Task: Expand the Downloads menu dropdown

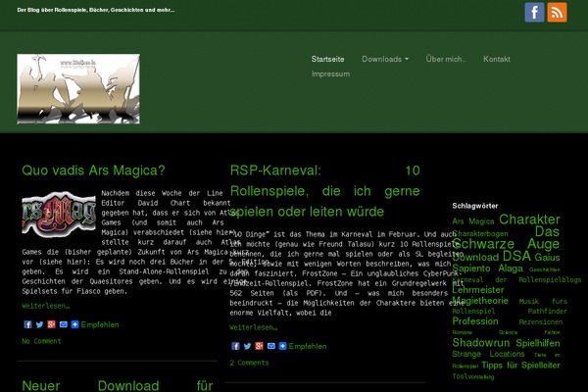Action: (x=385, y=59)
